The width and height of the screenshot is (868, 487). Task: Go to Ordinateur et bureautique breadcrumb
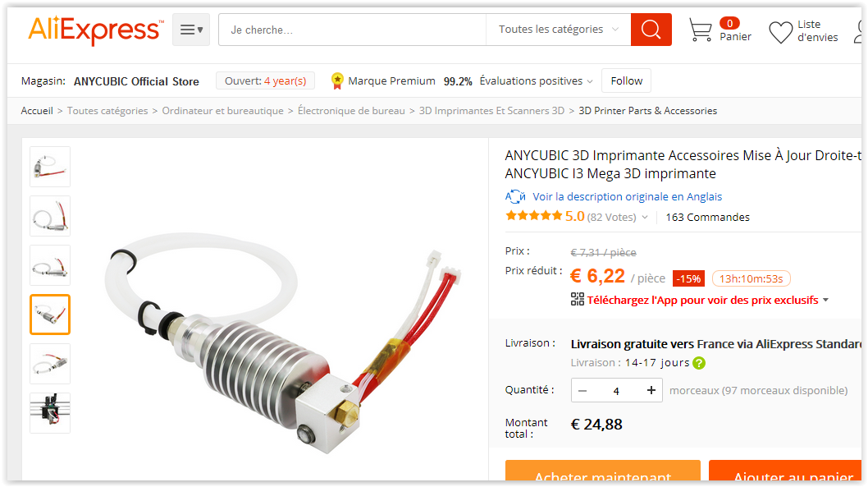[222, 111]
